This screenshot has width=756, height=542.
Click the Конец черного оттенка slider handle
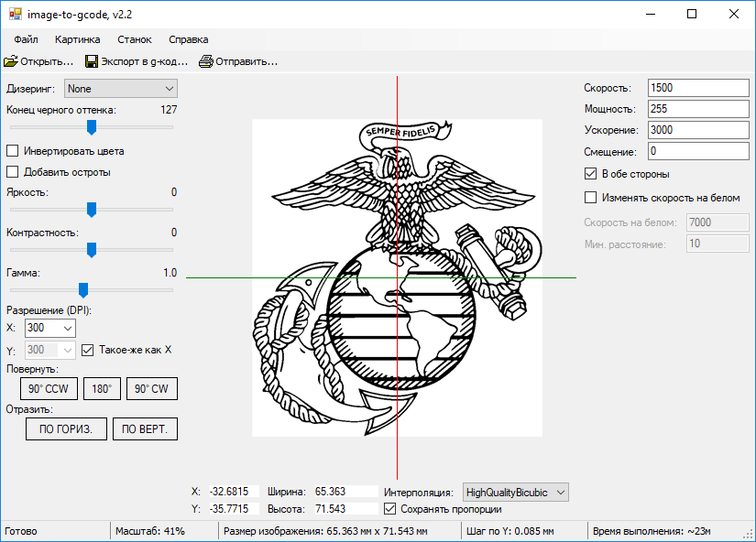pyautogui.click(x=91, y=127)
